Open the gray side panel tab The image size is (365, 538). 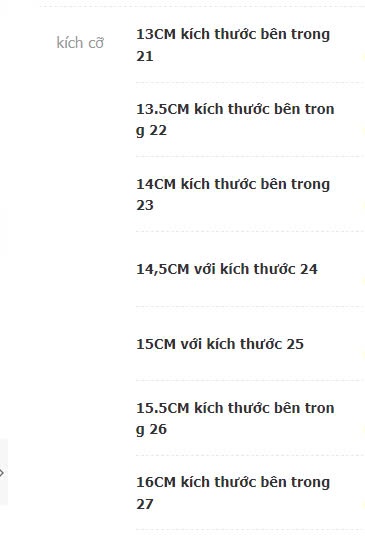click(4, 472)
